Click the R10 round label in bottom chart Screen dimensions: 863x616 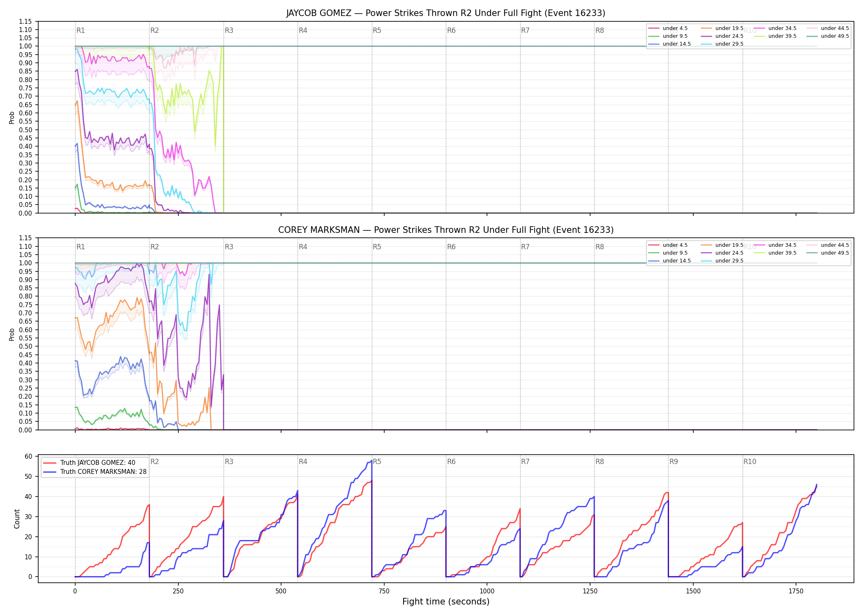coord(750,462)
